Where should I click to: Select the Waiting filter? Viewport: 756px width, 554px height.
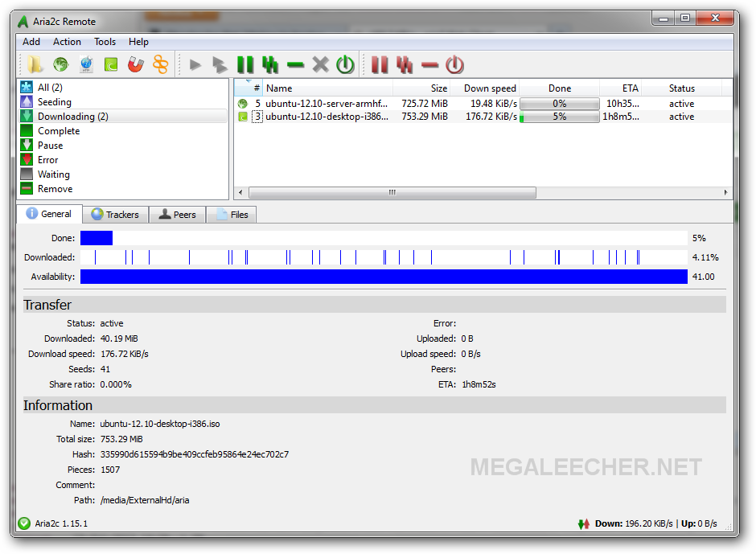(122, 174)
